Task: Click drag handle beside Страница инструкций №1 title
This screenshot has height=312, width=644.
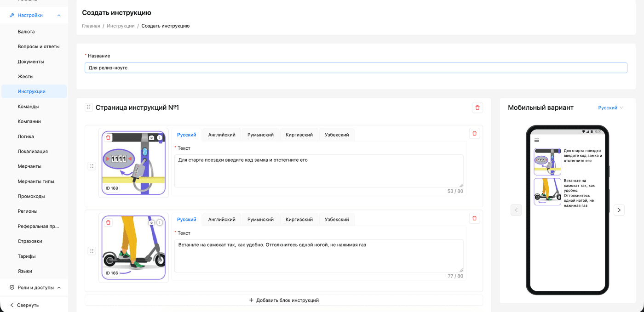Action: (89, 108)
